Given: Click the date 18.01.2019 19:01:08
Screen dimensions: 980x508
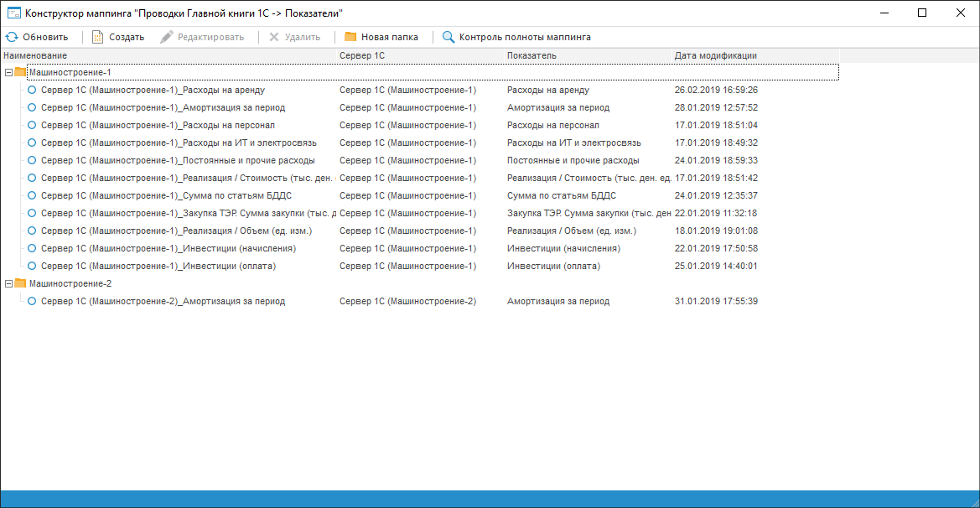Looking at the screenshot, I should click(716, 231).
